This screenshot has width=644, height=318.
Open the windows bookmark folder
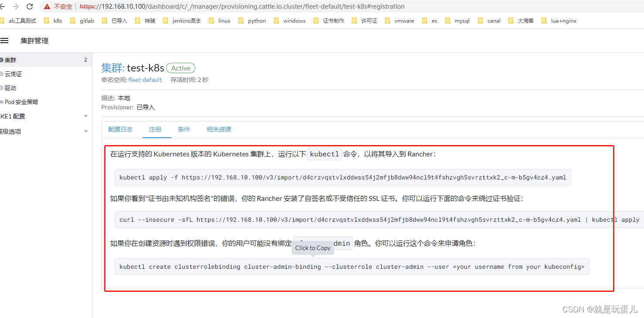290,20
